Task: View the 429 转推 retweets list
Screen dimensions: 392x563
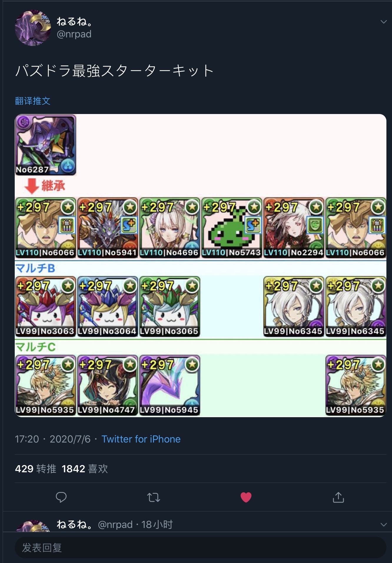Action: pos(36,468)
